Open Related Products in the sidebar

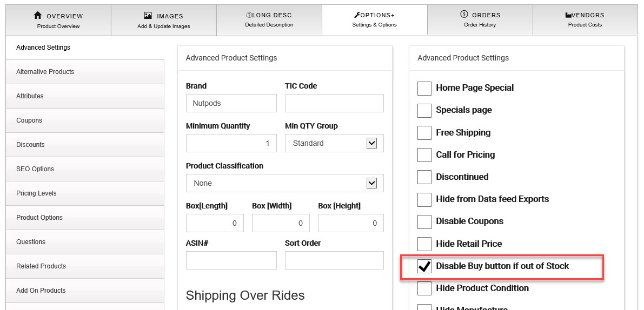(85, 266)
